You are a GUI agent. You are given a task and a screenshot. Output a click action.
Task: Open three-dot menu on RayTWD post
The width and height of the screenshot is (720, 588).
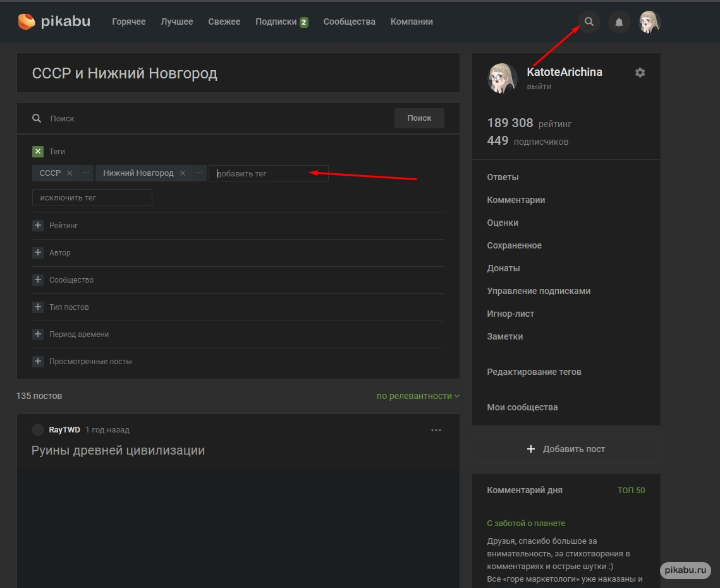pyautogui.click(x=436, y=430)
